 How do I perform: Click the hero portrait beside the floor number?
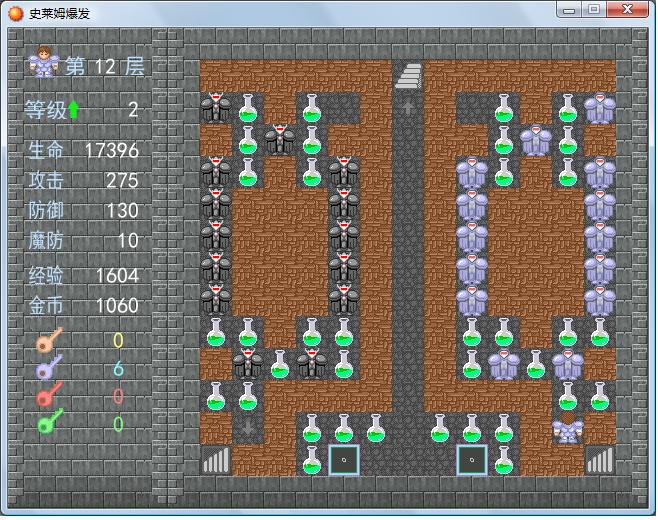coord(44,64)
